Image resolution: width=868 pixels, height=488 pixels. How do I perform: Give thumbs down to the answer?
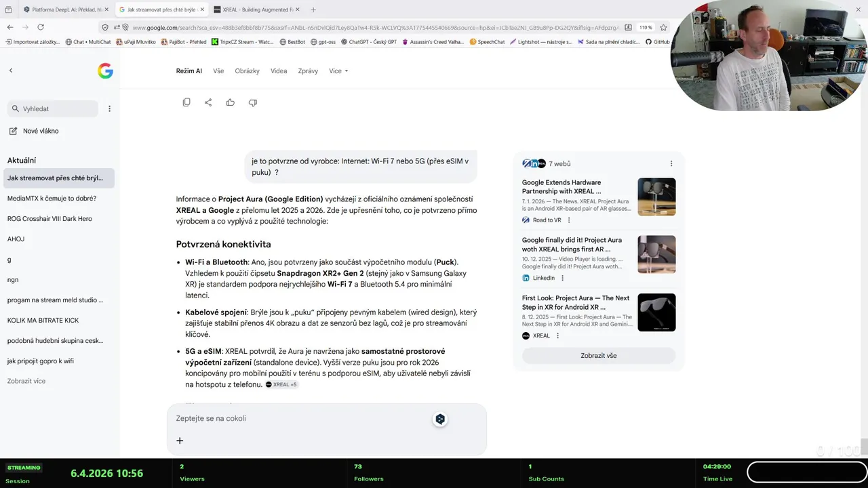[253, 102]
